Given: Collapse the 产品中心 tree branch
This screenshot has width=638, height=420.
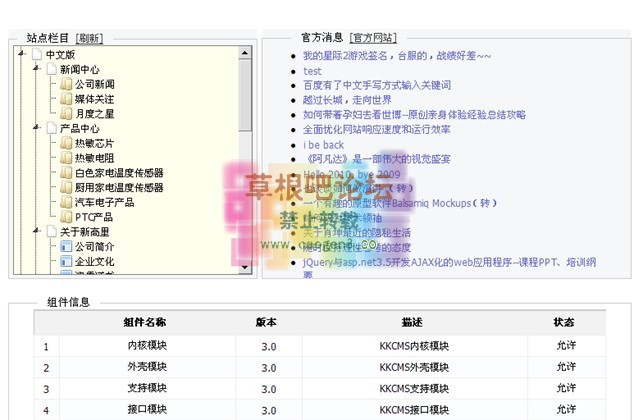Looking at the screenshot, I should [37, 129].
